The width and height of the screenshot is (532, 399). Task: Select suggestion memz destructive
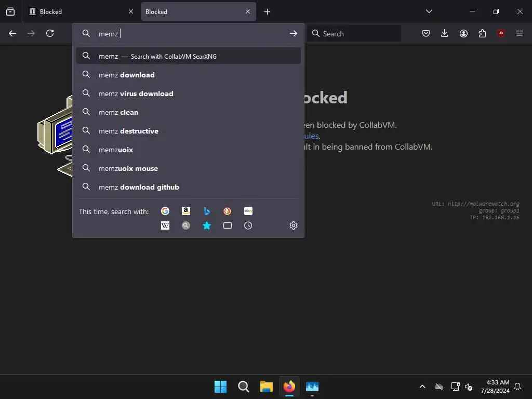tap(188, 130)
